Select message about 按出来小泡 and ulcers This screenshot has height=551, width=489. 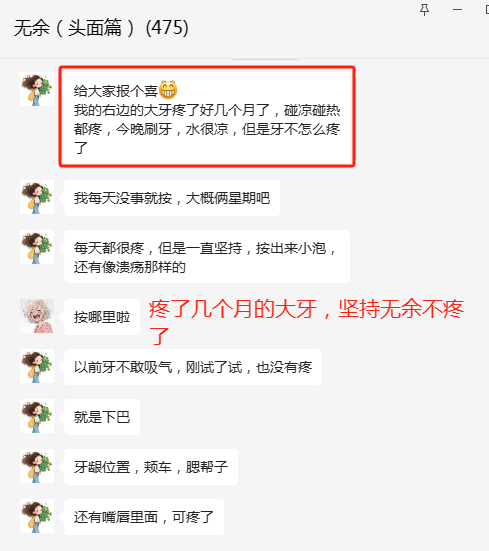(x=207, y=257)
